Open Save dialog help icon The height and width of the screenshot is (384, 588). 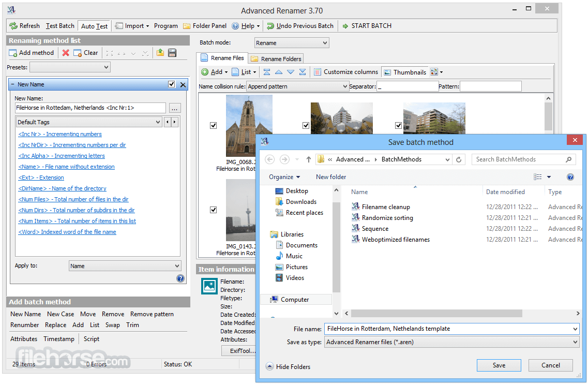[x=570, y=177]
